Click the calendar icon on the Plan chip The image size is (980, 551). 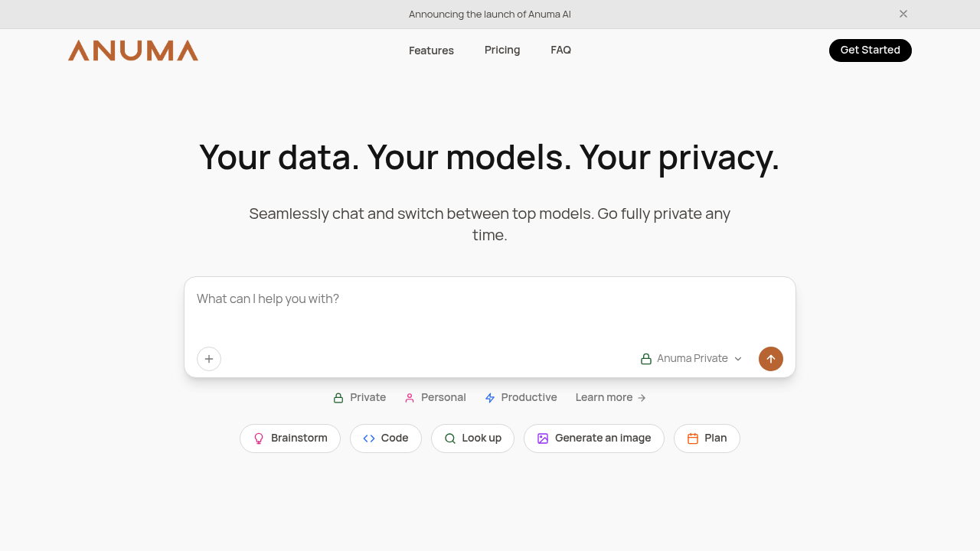coord(691,438)
